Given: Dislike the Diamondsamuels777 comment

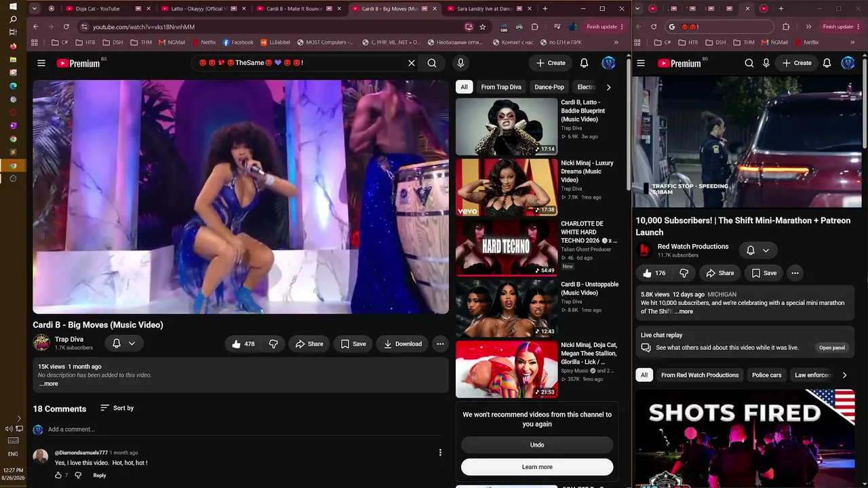Looking at the screenshot, I should click(78, 475).
